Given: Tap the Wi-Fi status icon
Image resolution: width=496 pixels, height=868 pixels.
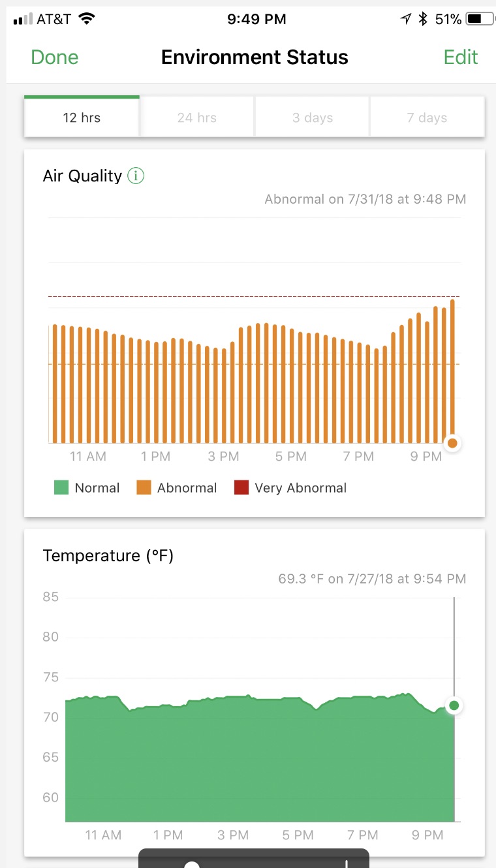Looking at the screenshot, I should pyautogui.click(x=85, y=19).
